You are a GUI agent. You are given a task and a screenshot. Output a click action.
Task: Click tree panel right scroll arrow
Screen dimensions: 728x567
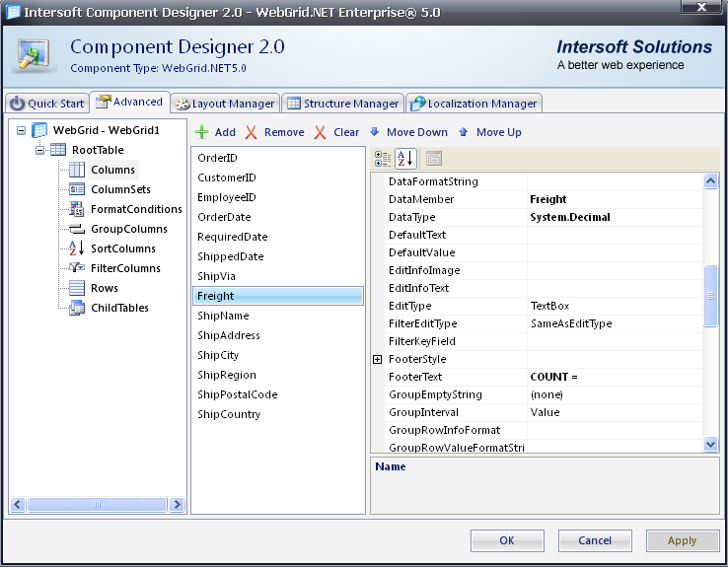[x=177, y=504]
